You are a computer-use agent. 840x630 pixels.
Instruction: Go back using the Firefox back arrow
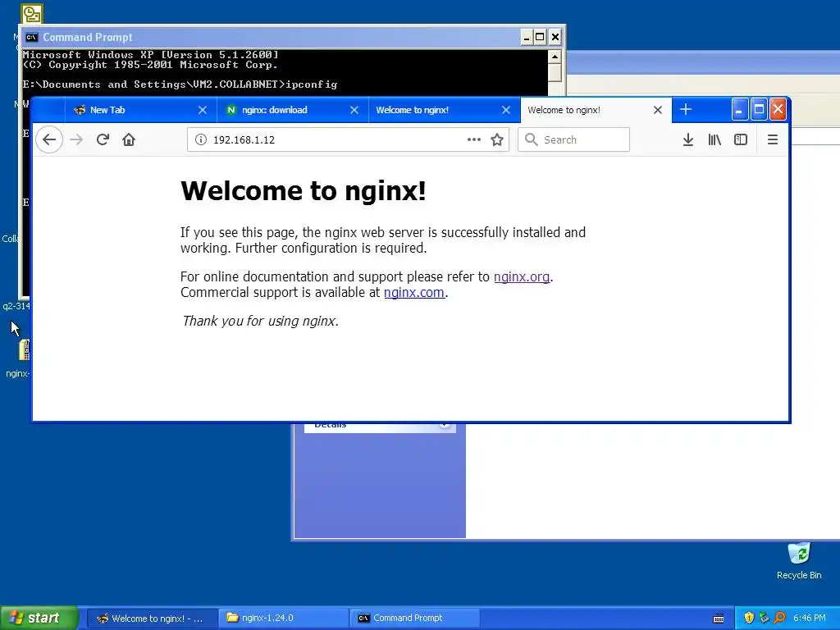pos(49,139)
